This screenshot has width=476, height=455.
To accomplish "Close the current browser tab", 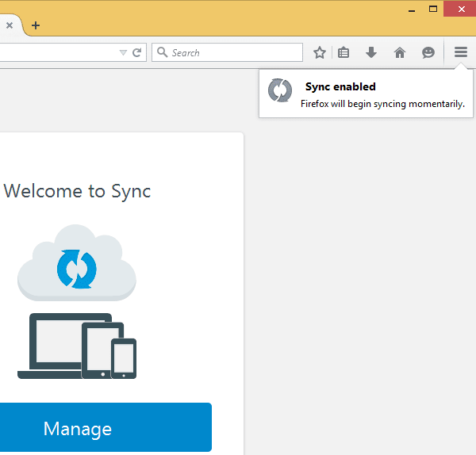I will coord(10,25).
